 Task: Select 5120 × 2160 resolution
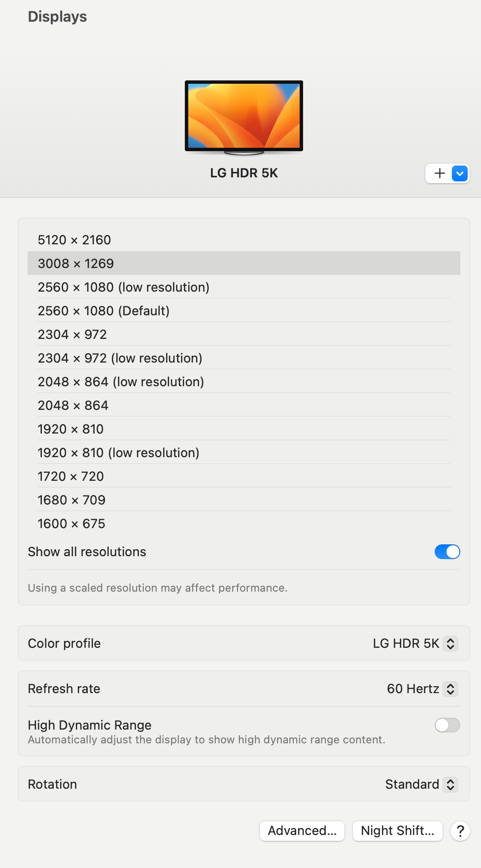(x=74, y=240)
